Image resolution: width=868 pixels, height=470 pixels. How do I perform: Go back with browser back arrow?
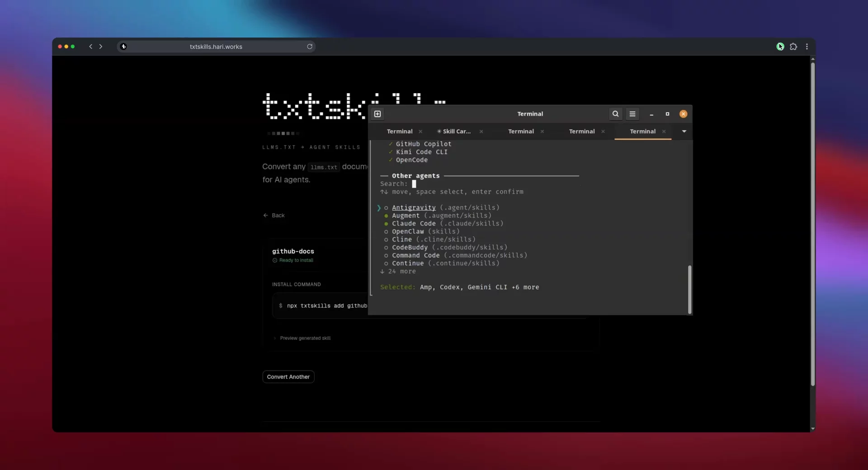[91, 47]
